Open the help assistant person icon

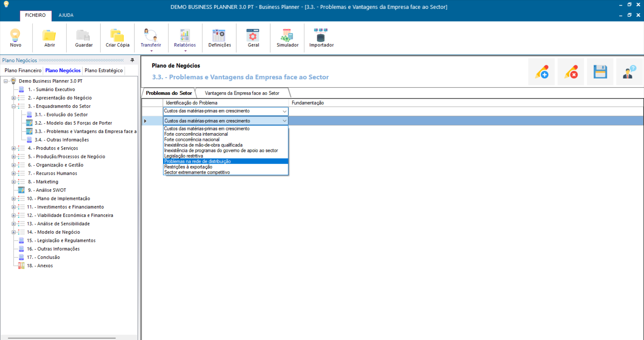[x=629, y=72]
